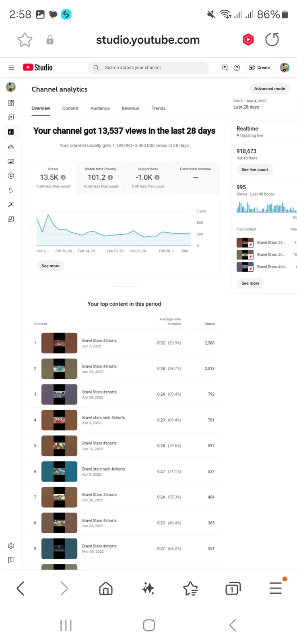Image resolution: width=297 pixels, height=644 pixels.
Task: Open the first Brawl Stars #shorts thumbnail
Action: click(x=59, y=343)
